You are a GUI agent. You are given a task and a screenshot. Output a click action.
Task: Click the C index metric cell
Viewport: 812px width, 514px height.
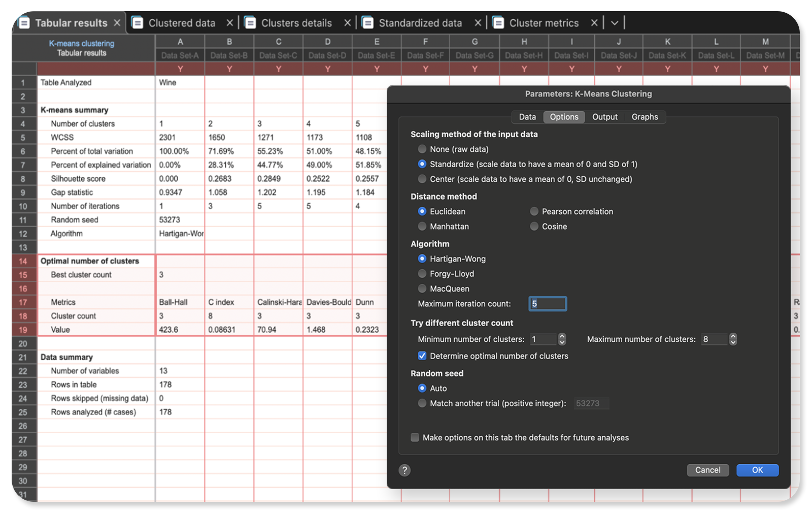[x=229, y=302]
